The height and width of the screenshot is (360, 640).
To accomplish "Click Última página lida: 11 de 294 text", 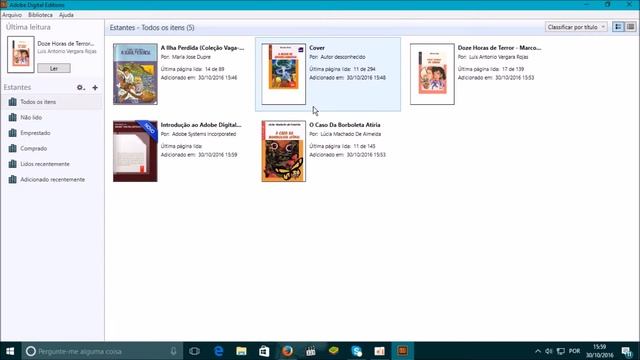I will pyautogui.click(x=342, y=69).
